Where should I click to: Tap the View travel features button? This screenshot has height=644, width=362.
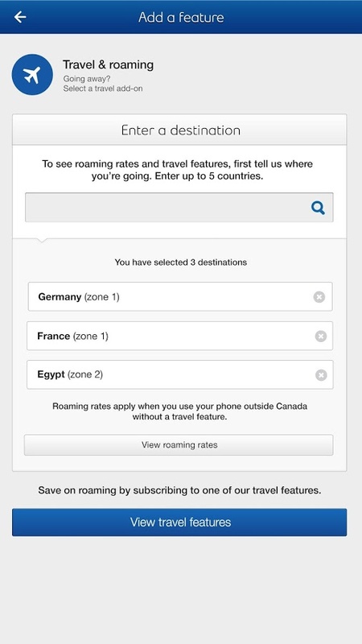click(179, 522)
